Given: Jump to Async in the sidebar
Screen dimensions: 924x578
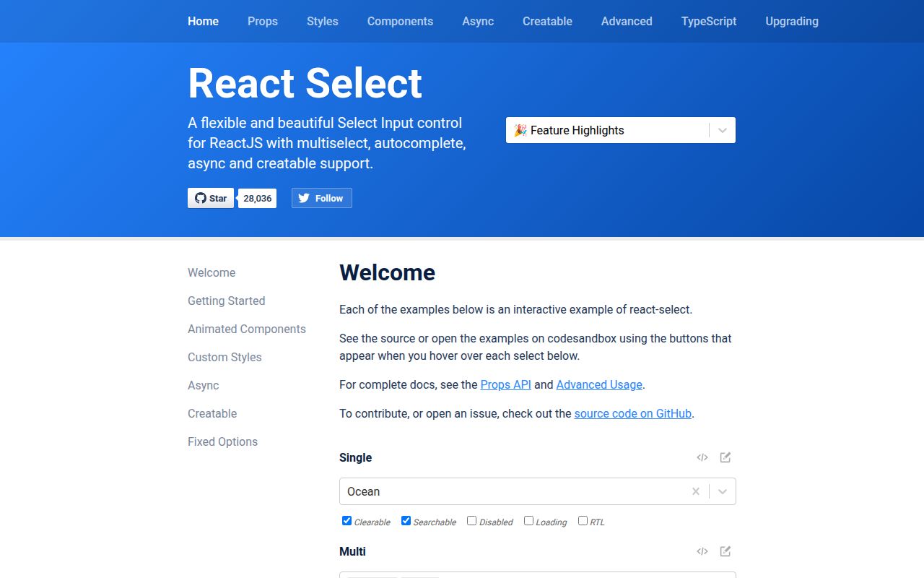Looking at the screenshot, I should click(x=204, y=385).
